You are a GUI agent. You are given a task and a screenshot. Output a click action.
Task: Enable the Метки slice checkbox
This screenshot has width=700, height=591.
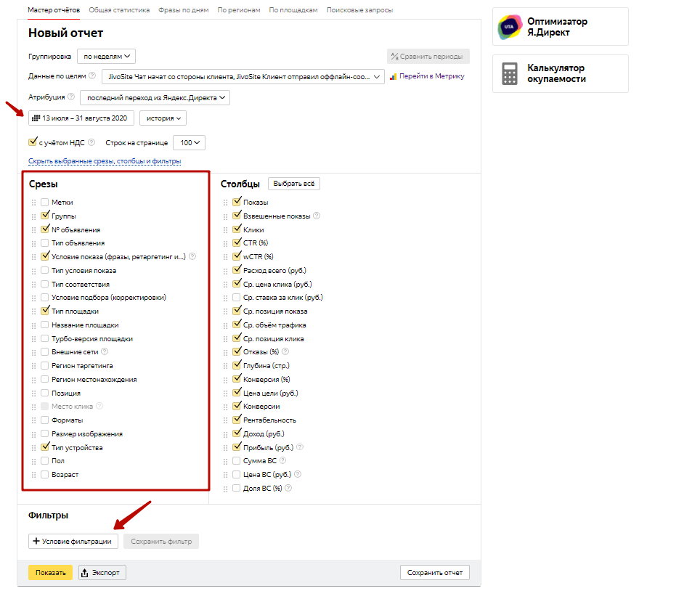44,203
